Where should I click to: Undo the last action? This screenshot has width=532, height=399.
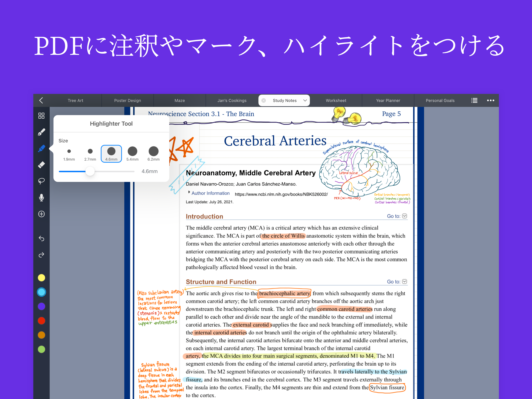coord(41,238)
